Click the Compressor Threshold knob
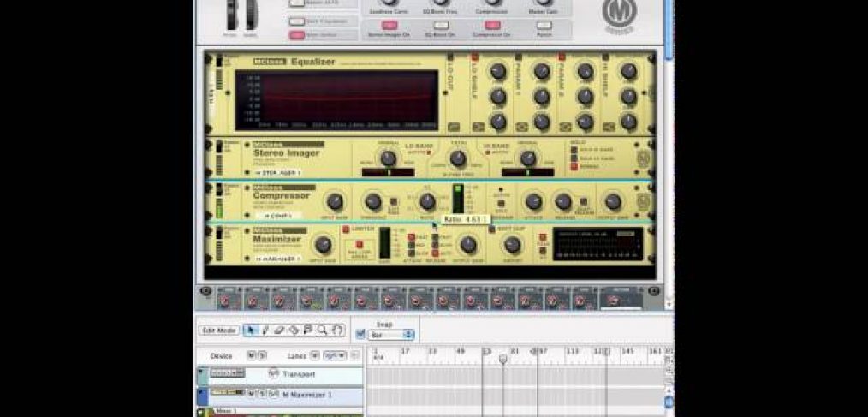Viewport: 868px width, 417px height. pyautogui.click(x=373, y=201)
